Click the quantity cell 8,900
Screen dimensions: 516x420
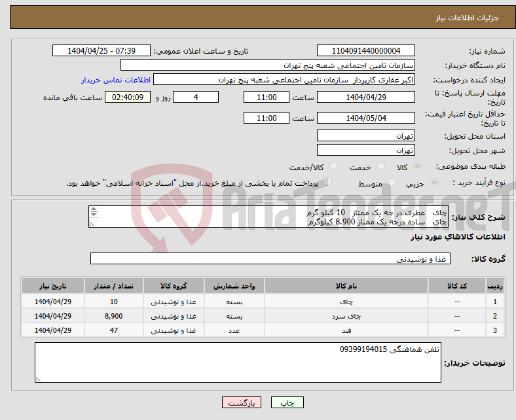tap(113, 316)
